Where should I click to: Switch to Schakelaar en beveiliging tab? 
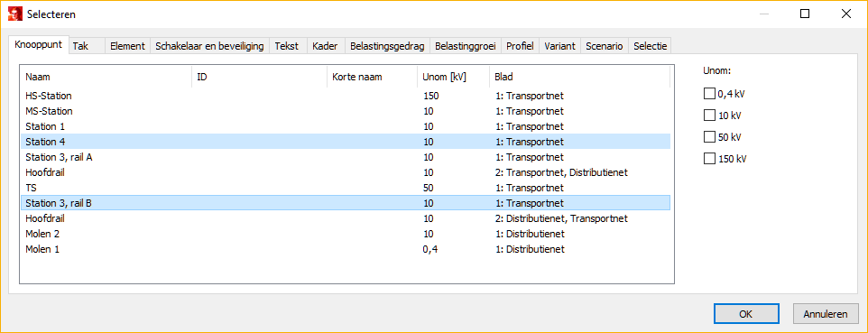click(x=209, y=47)
